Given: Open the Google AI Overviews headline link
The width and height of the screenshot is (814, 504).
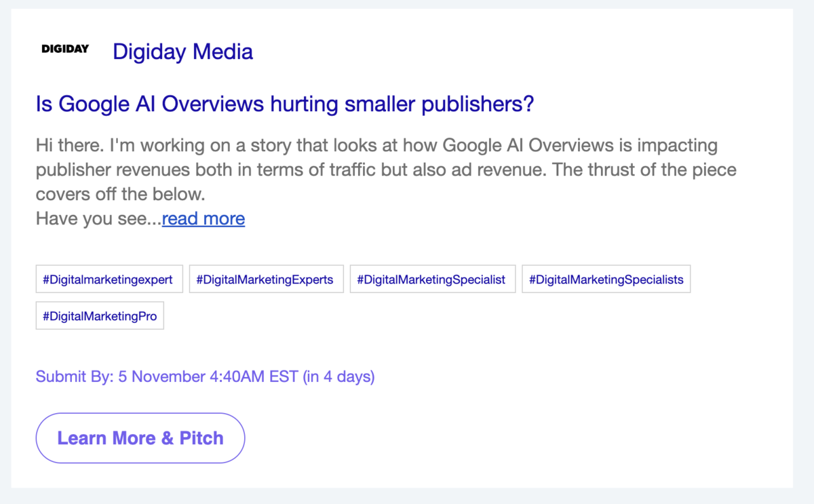Looking at the screenshot, I should click(284, 104).
